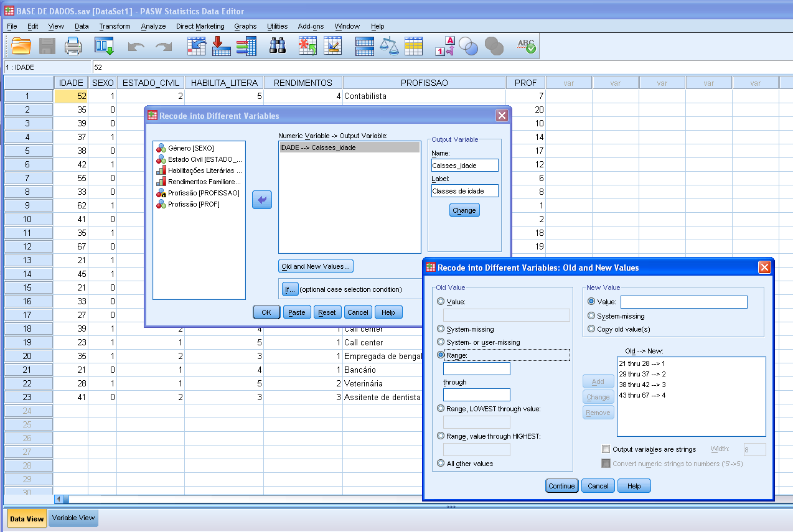Click the Print icon in toolbar
Screen dimensions: 793x532
(x=73, y=46)
